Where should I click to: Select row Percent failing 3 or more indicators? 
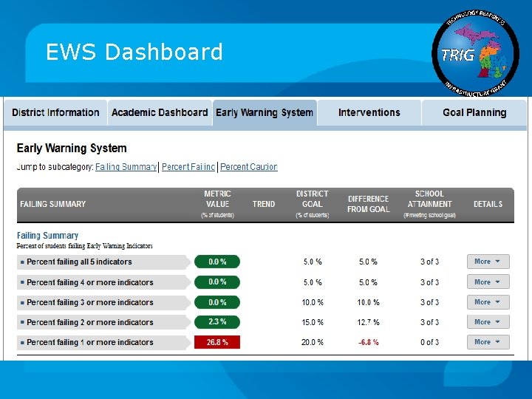click(103, 302)
